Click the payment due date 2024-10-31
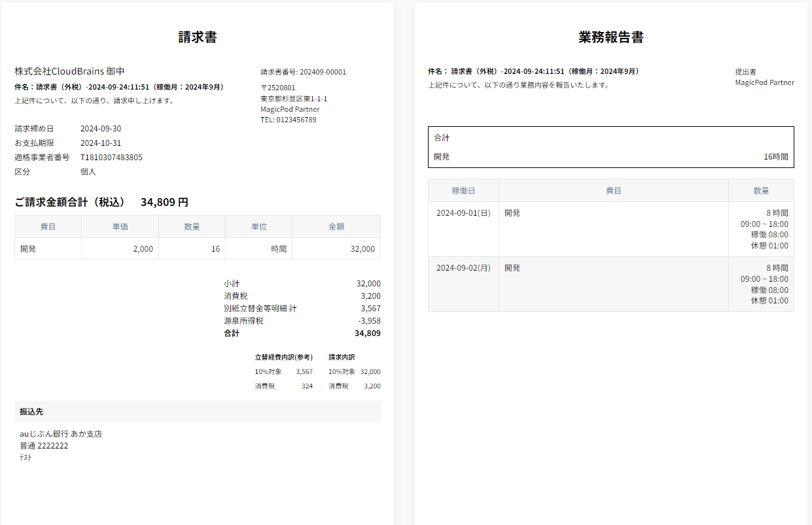Screen dimensions: 812x525 coord(101,143)
